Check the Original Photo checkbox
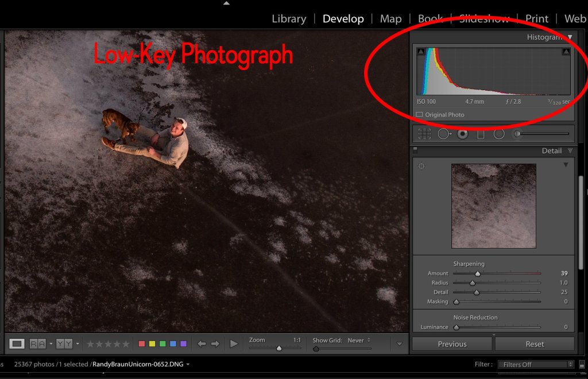Viewport: 588px width, 379px height. [419, 115]
